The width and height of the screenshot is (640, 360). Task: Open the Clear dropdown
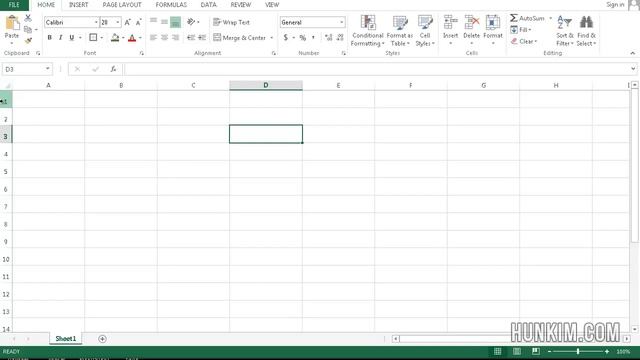click(x=524, y=41)
